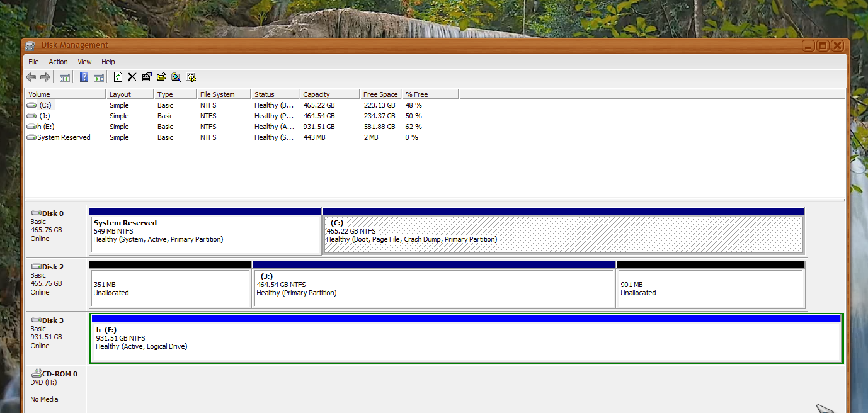Open the Action menu
Screen dimensions: 868x413
click(x=58, y=62)
